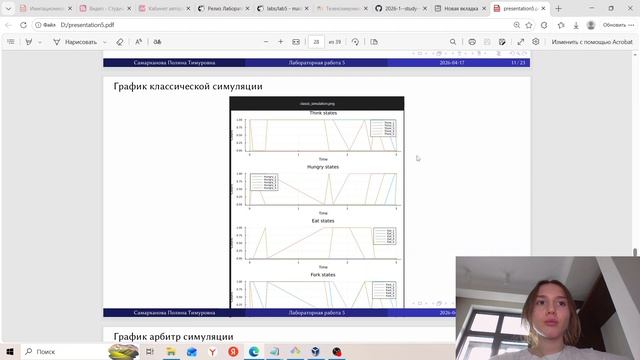The image size is (640, 360).
Task: Open VirtualBox cube icon on taskbar
Action: click(x=316, y=351)
